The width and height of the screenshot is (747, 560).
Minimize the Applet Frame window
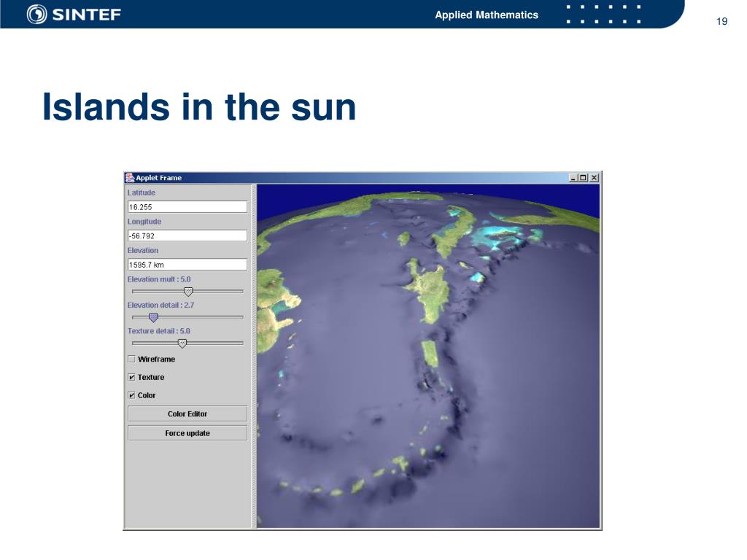[573, 178]
